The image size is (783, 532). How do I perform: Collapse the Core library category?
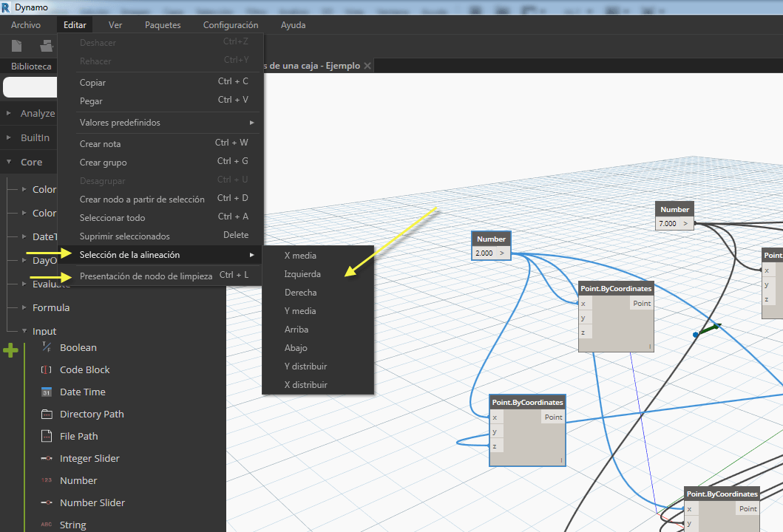pyautogui.click(x=8, y=162)
